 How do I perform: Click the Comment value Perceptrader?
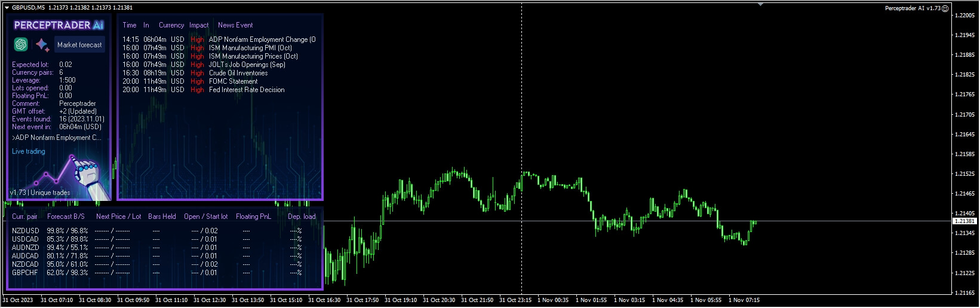pos(78,103)
